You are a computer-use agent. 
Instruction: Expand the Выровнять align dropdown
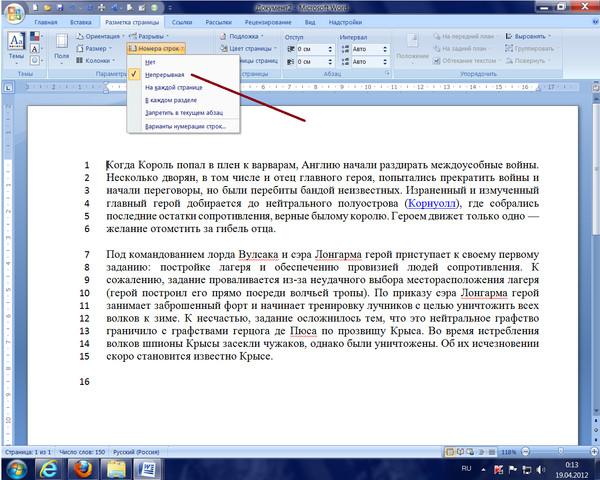tap(528, 36)
